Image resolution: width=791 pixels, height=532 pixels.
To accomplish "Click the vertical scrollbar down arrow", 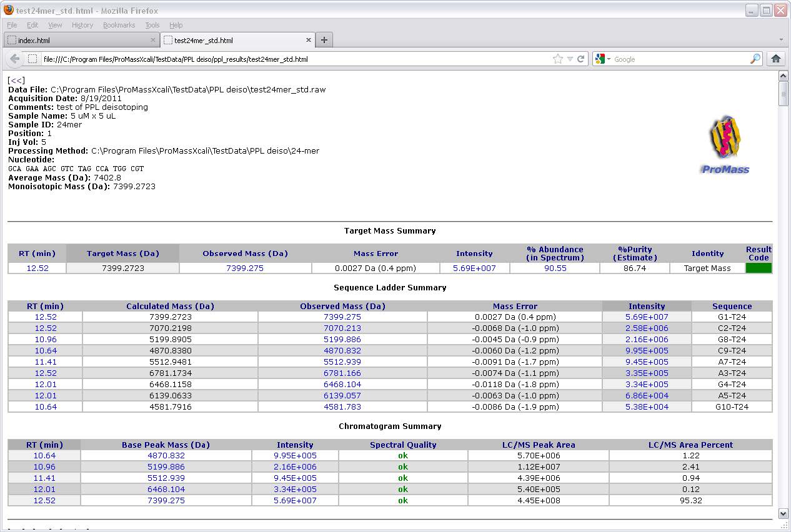I will (x=784, y=513).
